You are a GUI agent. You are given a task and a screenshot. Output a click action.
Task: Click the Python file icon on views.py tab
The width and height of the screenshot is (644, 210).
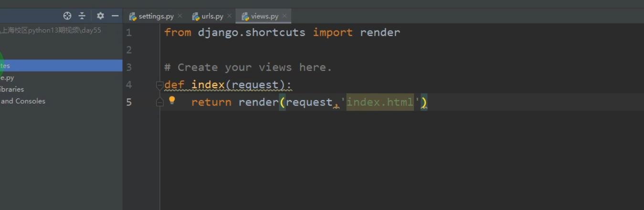coord(245,17)
